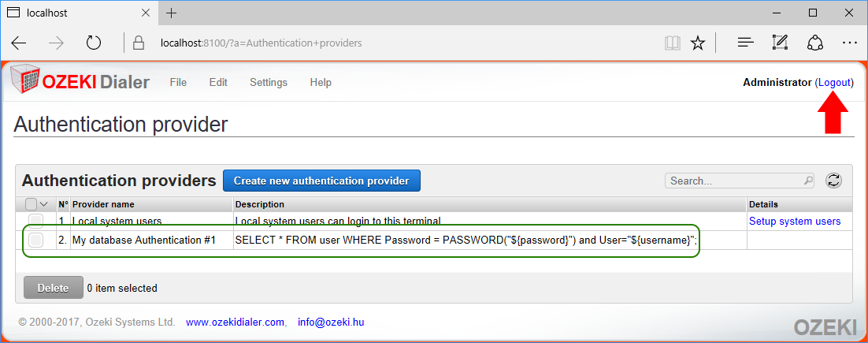Viewport: 868px width, 343px height.
Task: Check the Local system users row checkbox
Action: click(35, 221)
